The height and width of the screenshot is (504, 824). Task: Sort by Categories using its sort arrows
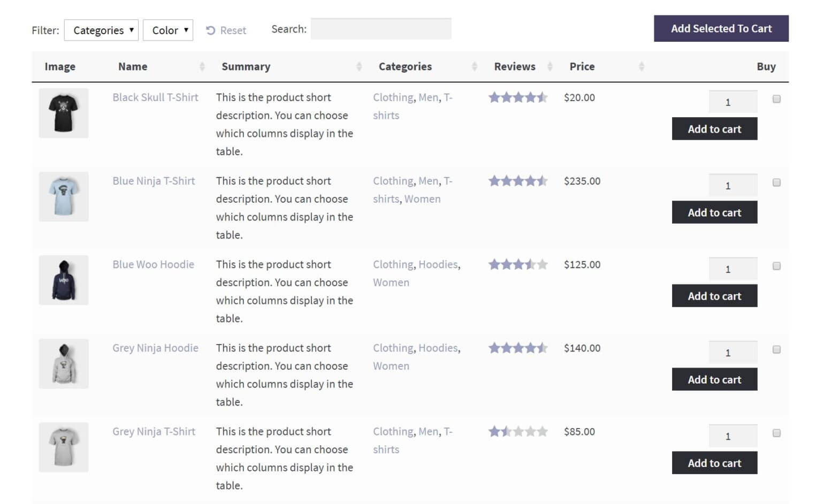pos(474,66)
